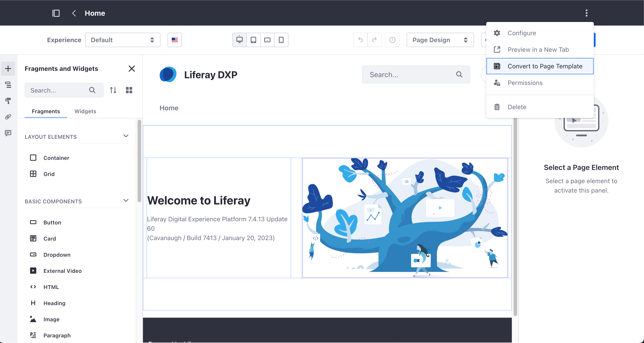Choose Preview in a New Tab
644x343 pixels.
[x=540, y=50]
